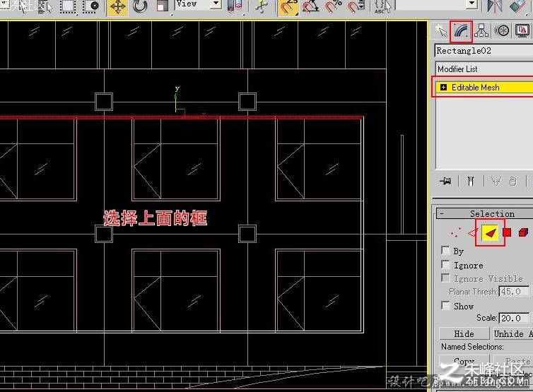Toggle the Show Normals checkbox
533x392 pixels.
[x=445, y=305]
